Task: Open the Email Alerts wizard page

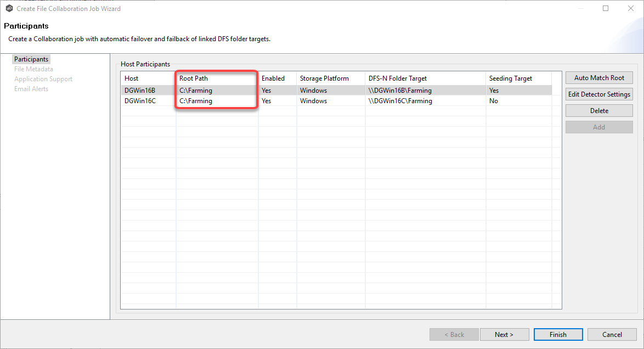Action: point(31,88)
